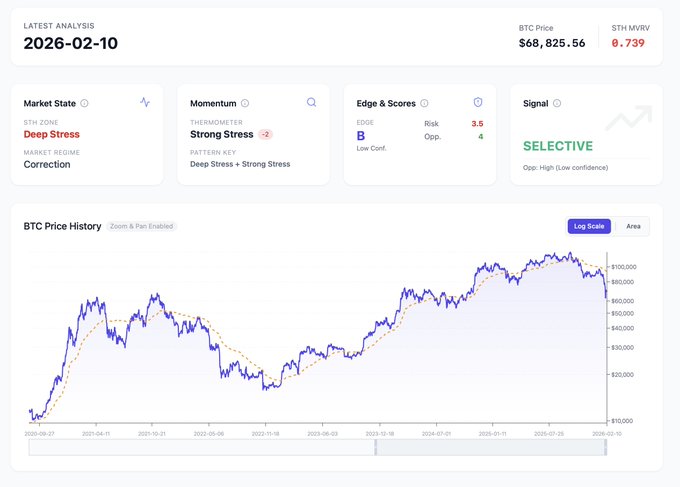Image resolution: width=680 pixels, height=487 pixels.
Task: Click the SELECTIVE signal label
Action: (x=557, y=146)
